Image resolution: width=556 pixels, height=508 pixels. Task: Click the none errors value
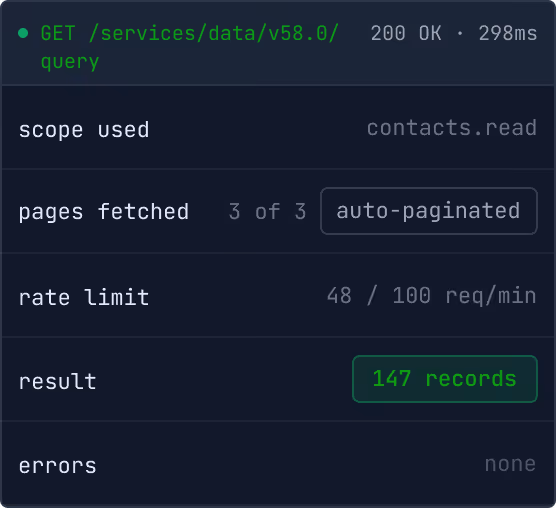click(x=511, y=464)
